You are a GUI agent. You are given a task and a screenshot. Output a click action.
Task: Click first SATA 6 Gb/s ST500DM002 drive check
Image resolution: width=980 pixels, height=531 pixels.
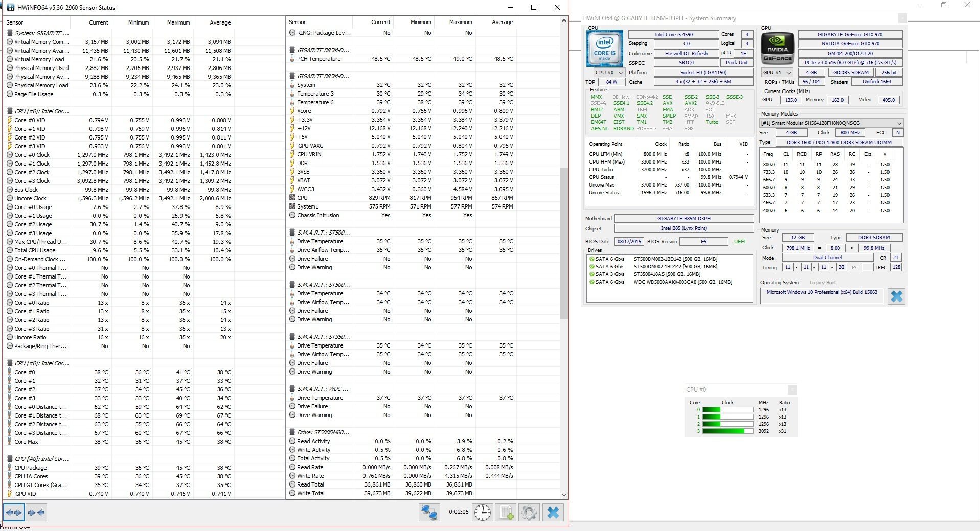tap(591, 259)
